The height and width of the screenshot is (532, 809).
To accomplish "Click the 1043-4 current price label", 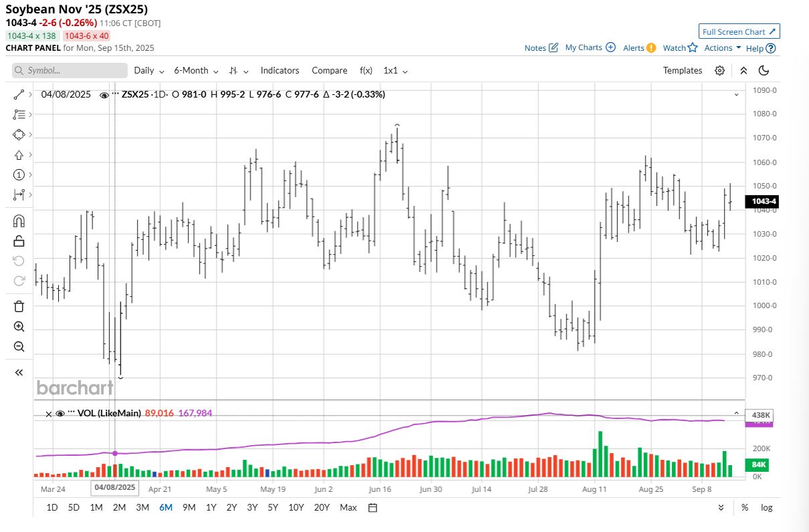I will tap(764, 201).
